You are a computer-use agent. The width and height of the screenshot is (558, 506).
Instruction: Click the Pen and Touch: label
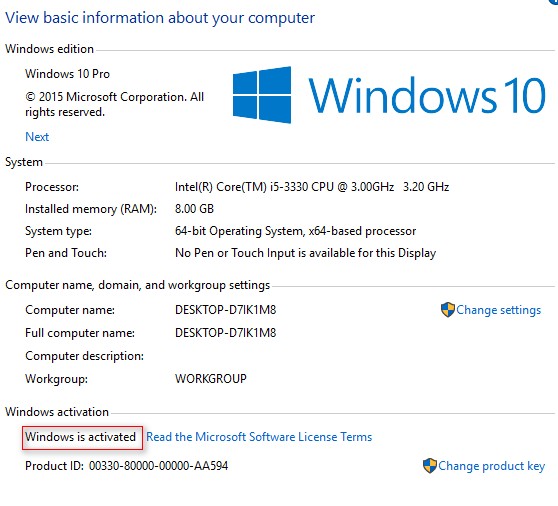66,253
